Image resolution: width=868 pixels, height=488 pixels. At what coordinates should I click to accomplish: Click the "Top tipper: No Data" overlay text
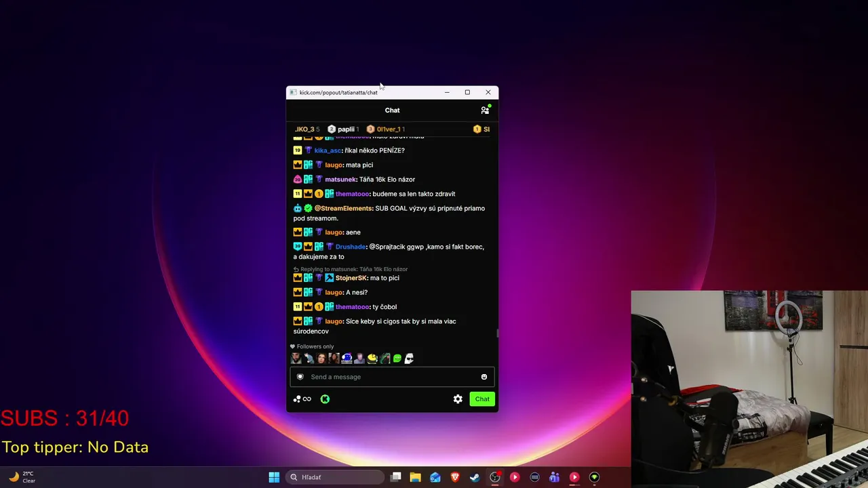pos(75,447)
